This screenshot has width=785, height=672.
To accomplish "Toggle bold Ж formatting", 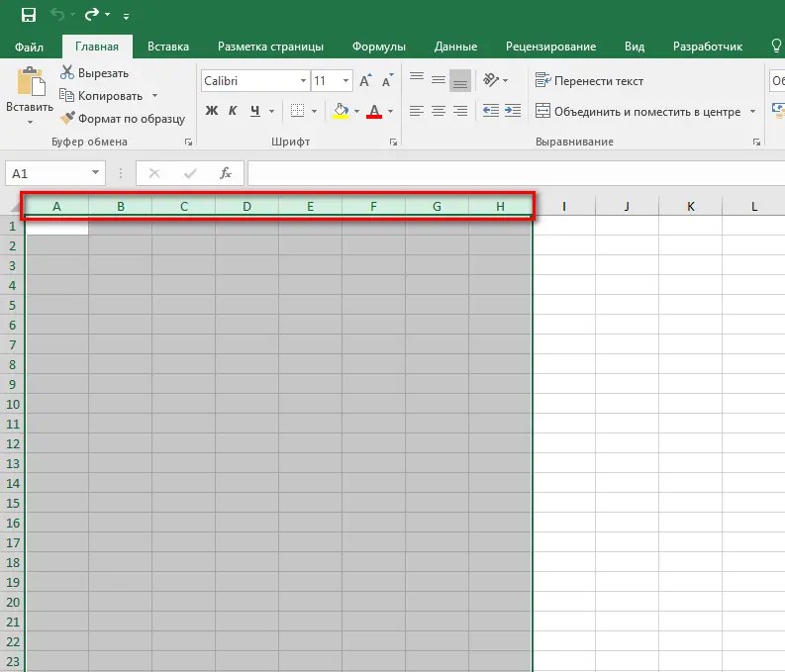I will point(211,111).
